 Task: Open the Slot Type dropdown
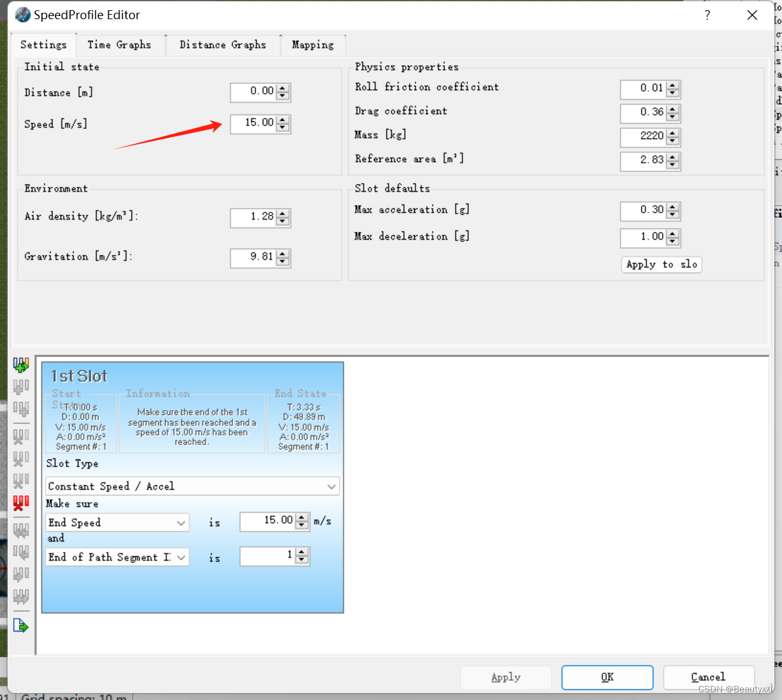click(x=192, y=486)
